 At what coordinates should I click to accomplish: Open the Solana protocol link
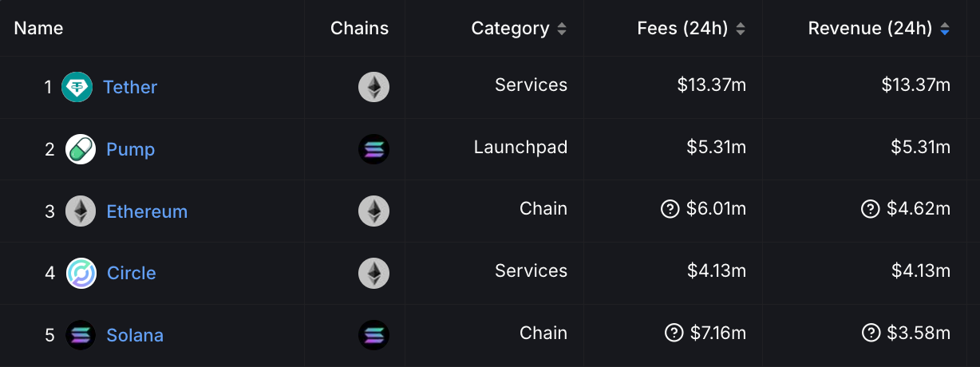(135, 335)
